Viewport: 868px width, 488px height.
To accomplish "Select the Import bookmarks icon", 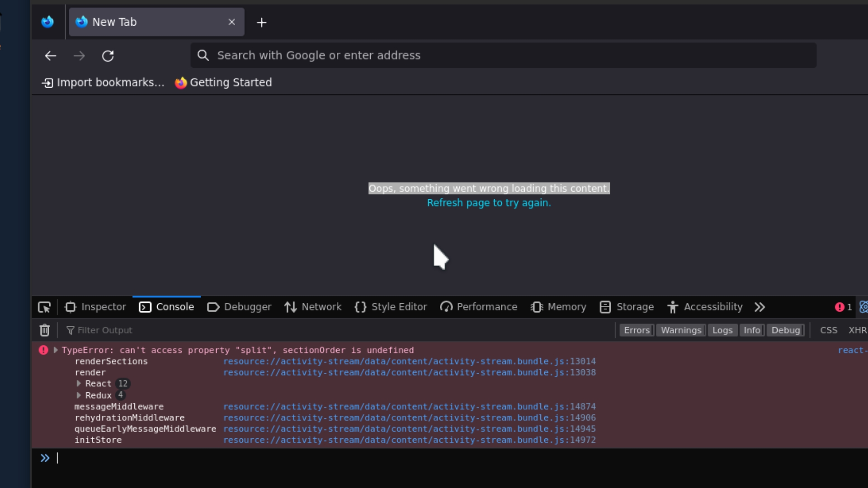I will pyautogui.click(x=48, y=83).
